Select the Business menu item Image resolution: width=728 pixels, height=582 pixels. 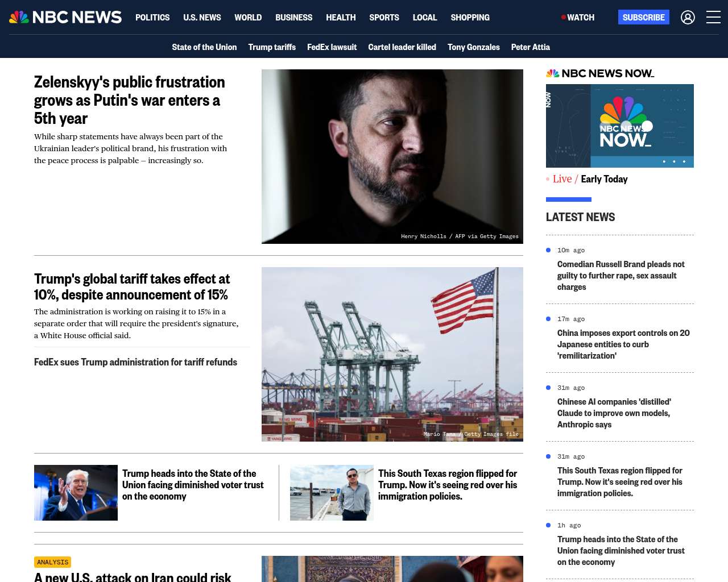coord(293,18)
